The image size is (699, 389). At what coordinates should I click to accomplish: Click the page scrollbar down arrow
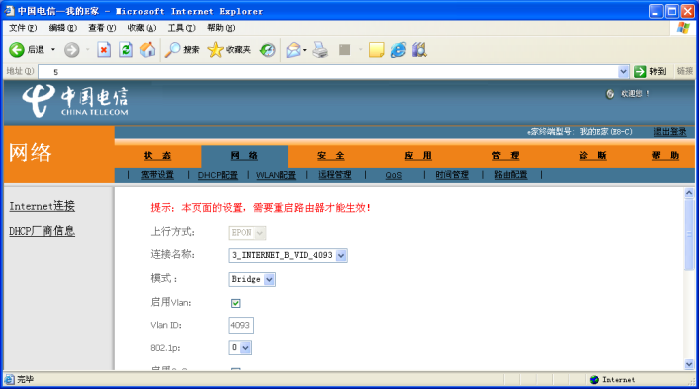(689, 364)
